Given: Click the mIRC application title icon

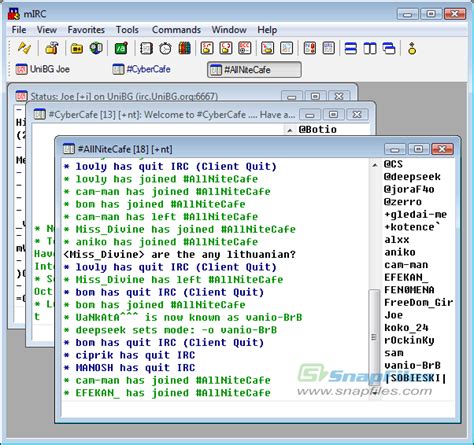Looking at the screenshot, I should coord(14,14).
